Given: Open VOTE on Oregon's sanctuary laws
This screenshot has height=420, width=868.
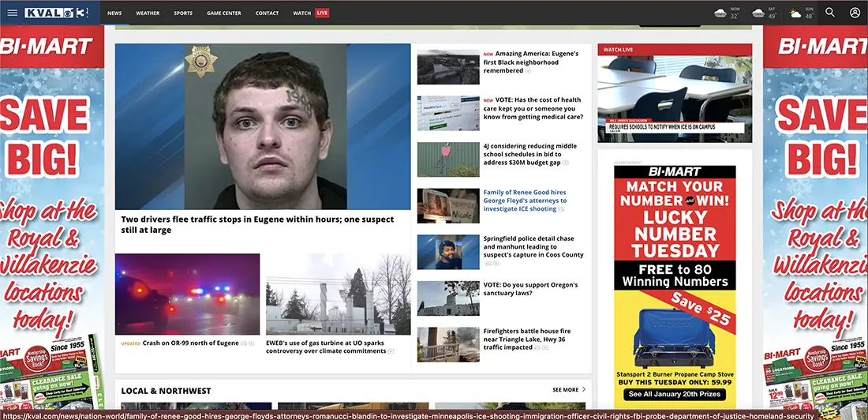Looking at the screenshot, I should pos(530,289).
